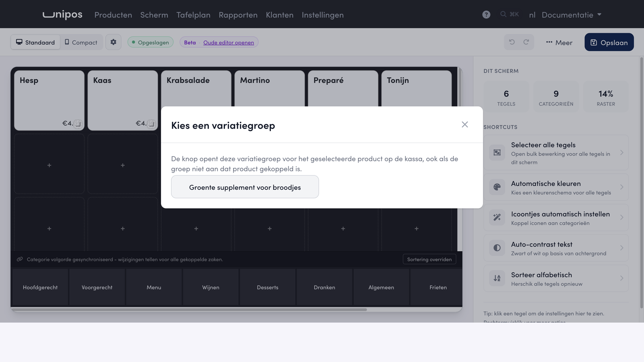Image resolution: width=644 pixels, height=362 pixels.
Task: Click the variation icon on Hesp tile
Action: point(78,124)
